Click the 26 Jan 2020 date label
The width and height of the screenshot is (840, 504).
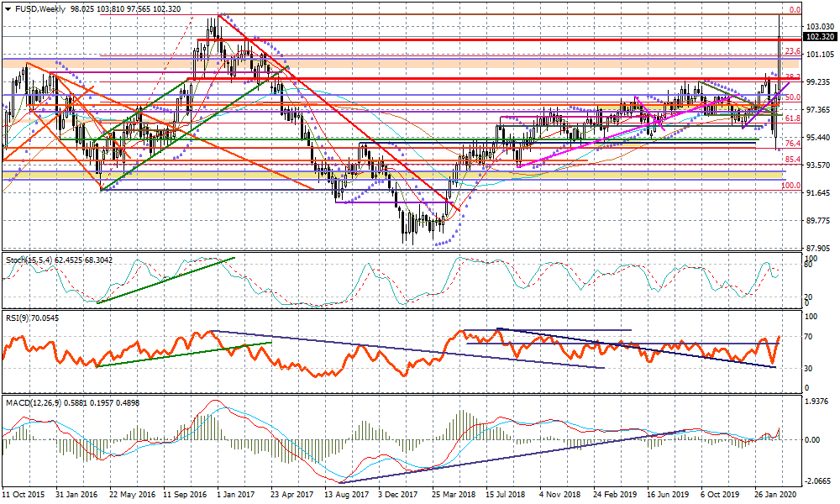[775, 495]
